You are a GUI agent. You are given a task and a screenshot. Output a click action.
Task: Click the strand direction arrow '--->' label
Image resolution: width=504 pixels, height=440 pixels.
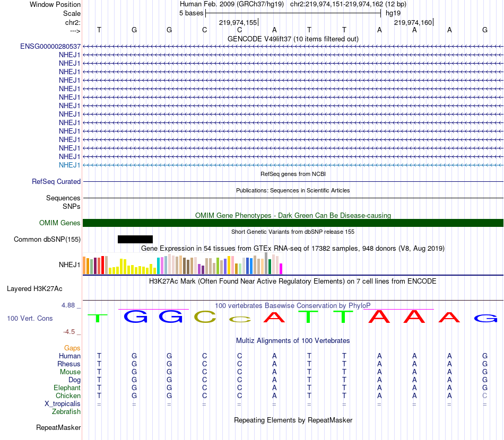click(x=75, y=31)
